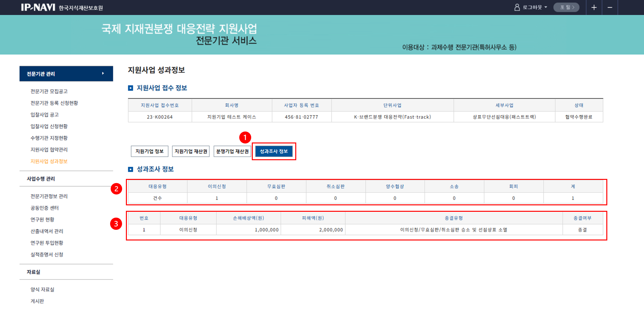Switch to 지원기업 재산권 tab
The height and width of the screenshot is (313, 644).
click(191, 151)
